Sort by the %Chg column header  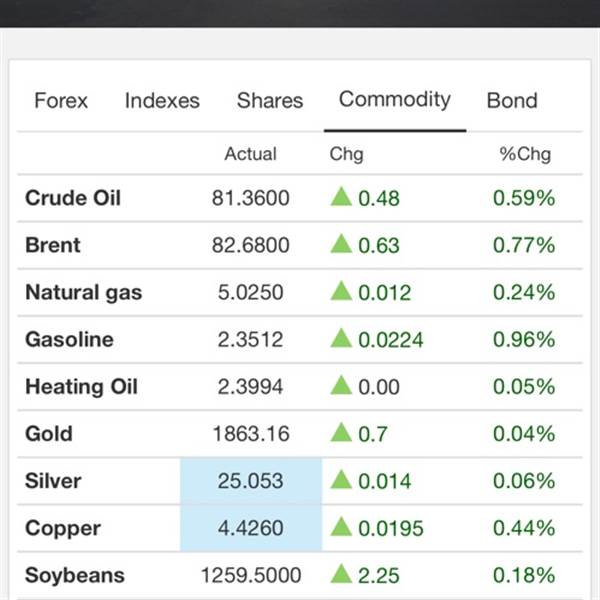pyautogui.click(x=525, y=154)
